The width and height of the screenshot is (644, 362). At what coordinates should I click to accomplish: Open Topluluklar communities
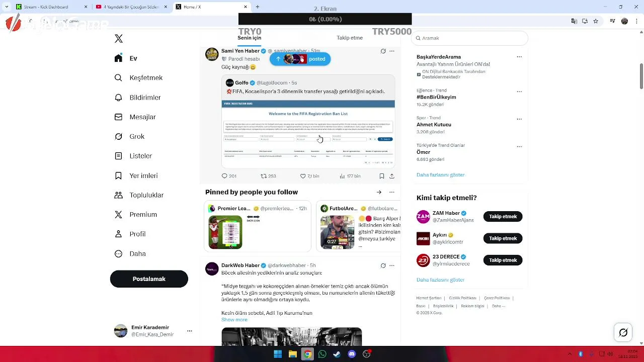[138, 195]
